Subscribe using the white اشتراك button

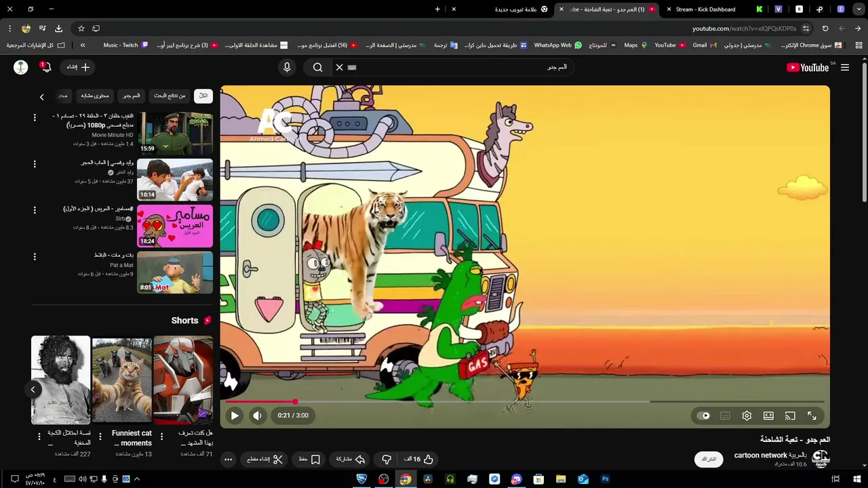pos(709,459)
